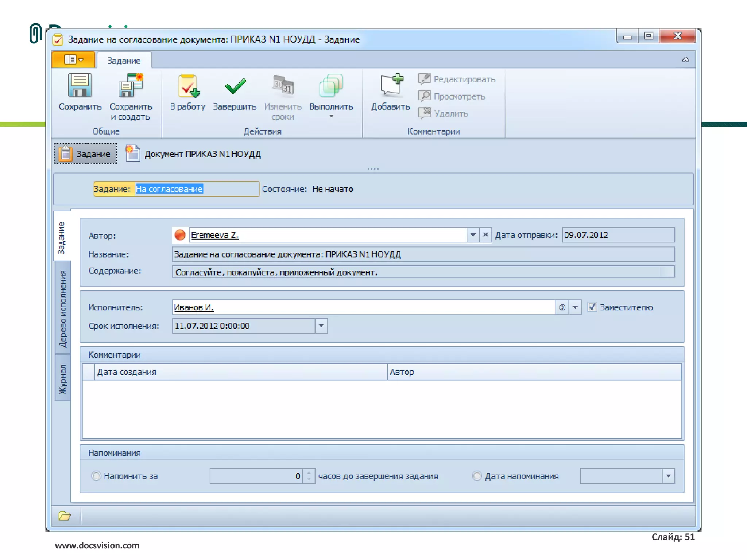Viewport: 747px width, 560px height.
Task: Clear the author field with X icon
Action: coord(485,235)
